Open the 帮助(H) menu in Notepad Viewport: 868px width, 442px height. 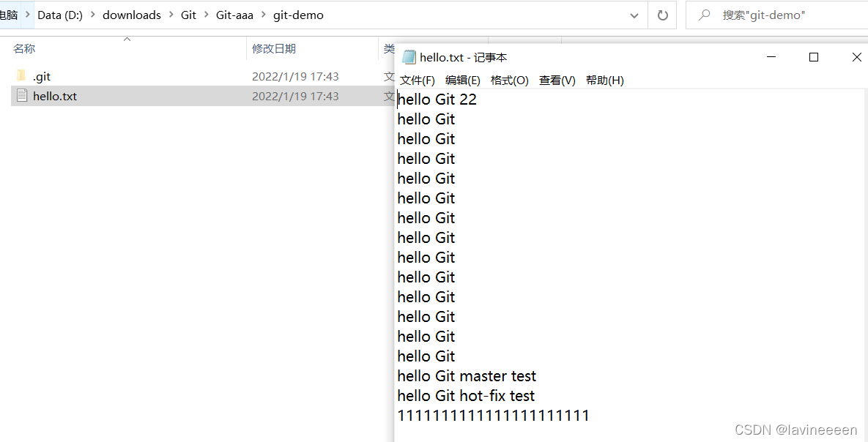tap(605, 80)
